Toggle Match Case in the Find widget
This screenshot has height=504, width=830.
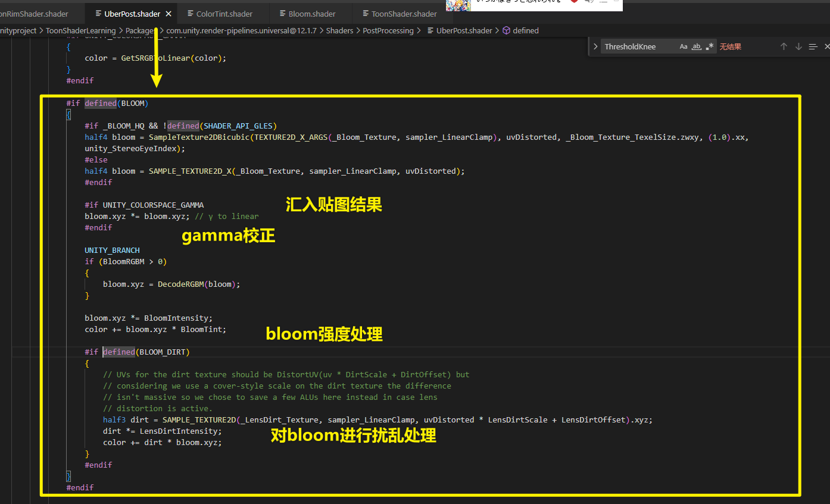tap(683, 46)
